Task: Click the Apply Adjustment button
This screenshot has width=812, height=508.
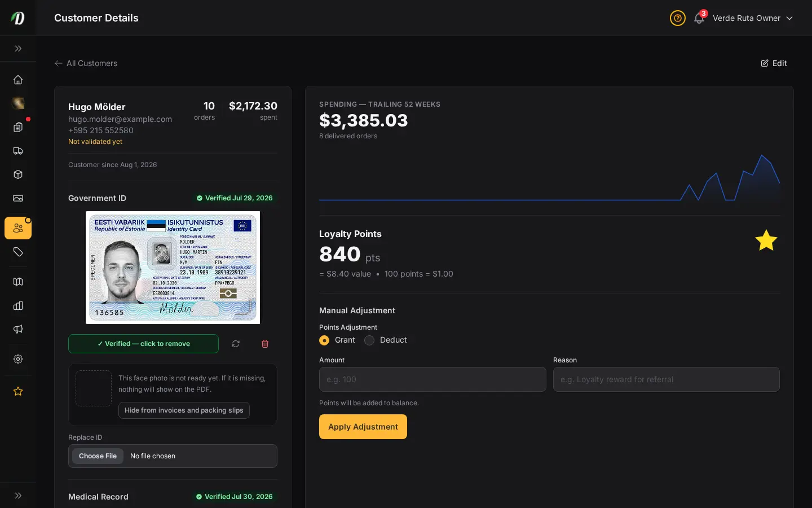Action: click(x=363, y=427)
